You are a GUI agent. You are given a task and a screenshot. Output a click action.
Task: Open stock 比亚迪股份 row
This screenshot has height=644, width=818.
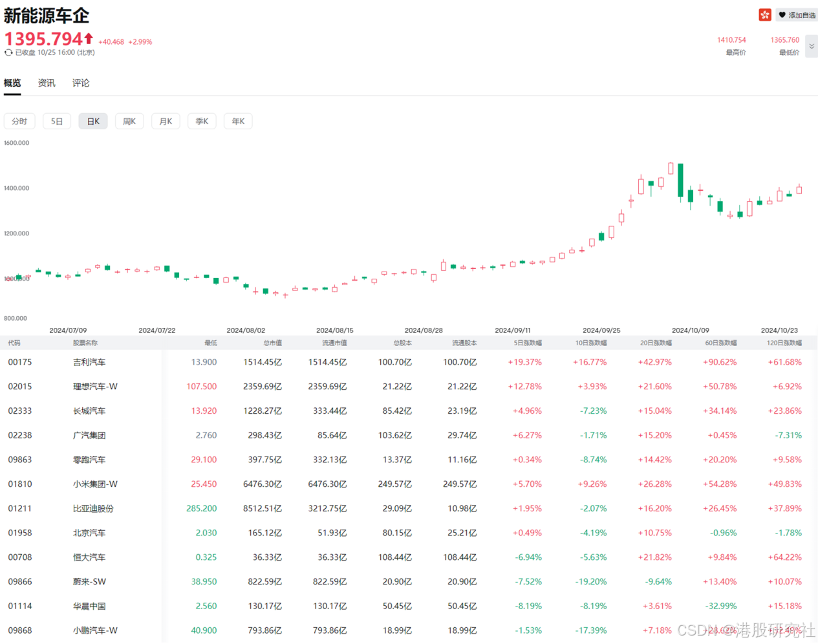(409, 508)
